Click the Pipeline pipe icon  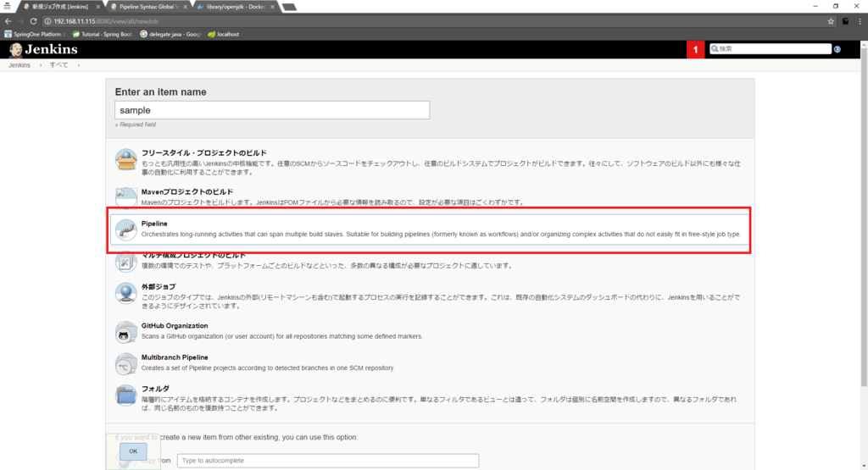tap(125, 229)
